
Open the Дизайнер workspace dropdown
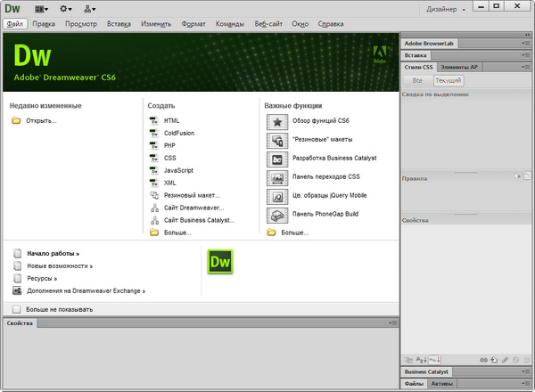click(445, 8)
